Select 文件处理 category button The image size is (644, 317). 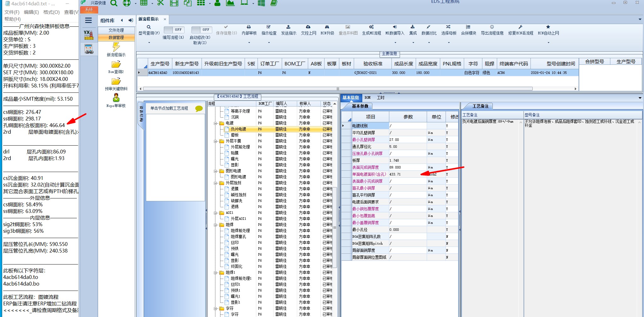116,30
